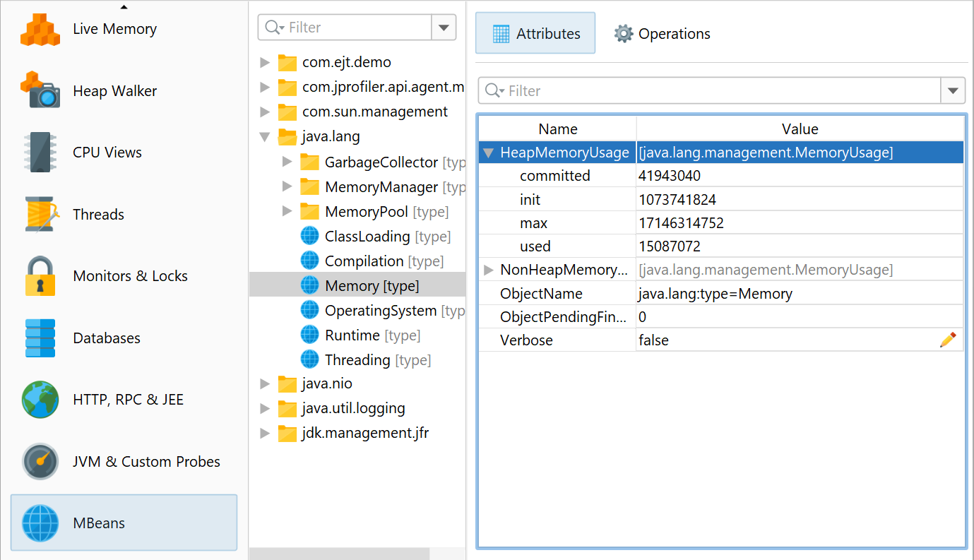Open the attributes filter dropdown arrow
The width and height of the screenshot is (974, 560).
point(953,91)
